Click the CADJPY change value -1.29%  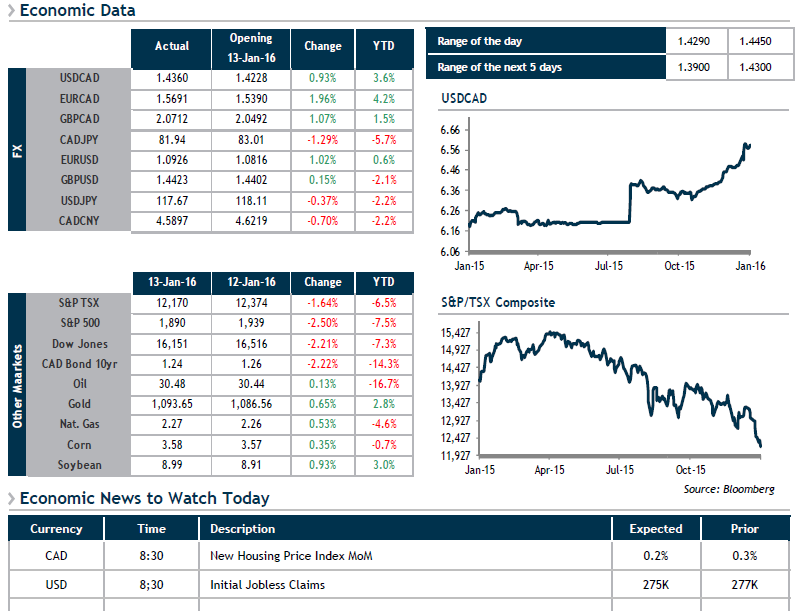point(322,140)
